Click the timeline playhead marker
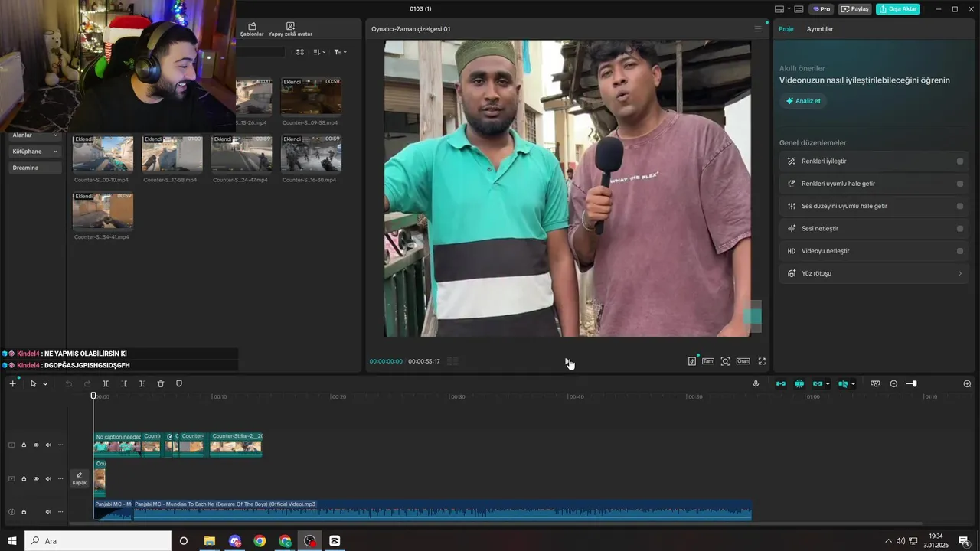This screenshot has height=551, width=980. (x=93, y=396)
